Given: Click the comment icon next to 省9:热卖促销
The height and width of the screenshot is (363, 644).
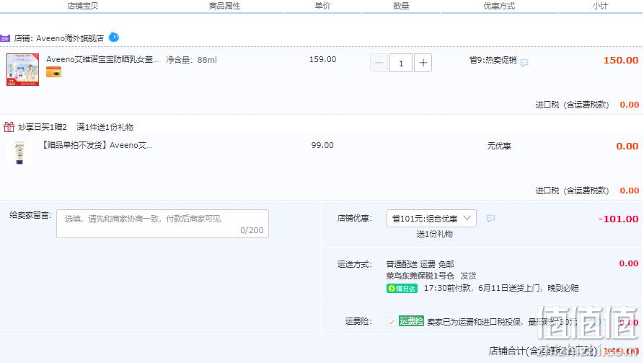Looking at the screenshot, I should tap(524, 63).
